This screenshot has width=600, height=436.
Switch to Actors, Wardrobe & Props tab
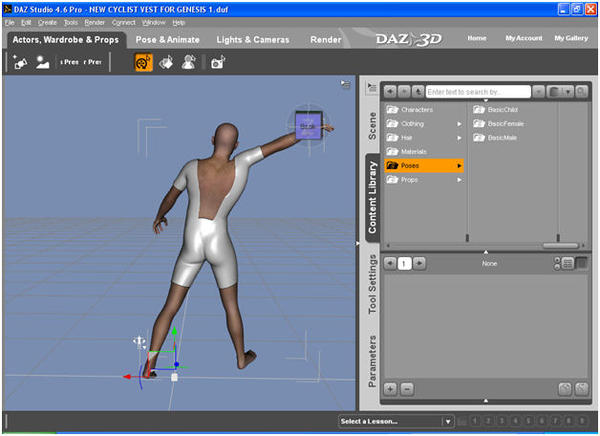coord(65,40)
